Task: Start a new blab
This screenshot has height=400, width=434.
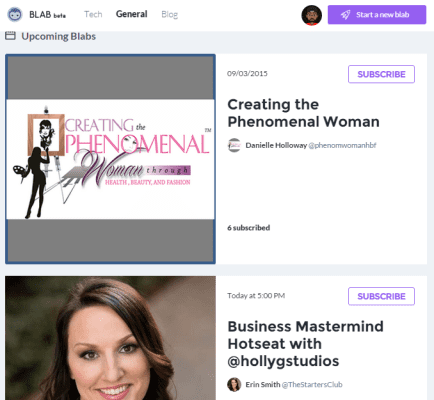Action: [377, 15]
